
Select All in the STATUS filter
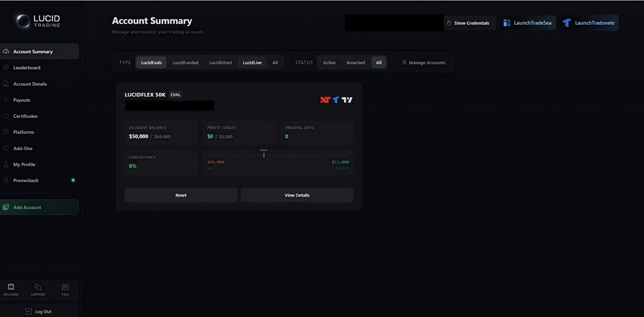pyautogui.click(x=378, y=63)
